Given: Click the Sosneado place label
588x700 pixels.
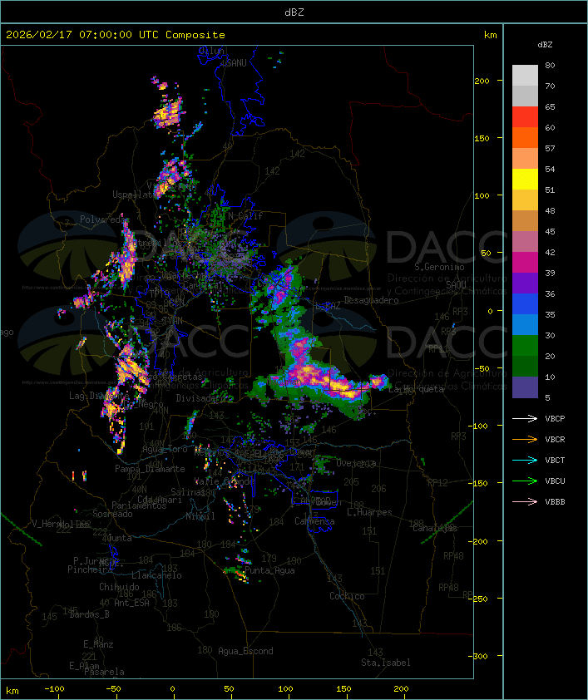Looking at the screenshot, I should tap(112, 514).
